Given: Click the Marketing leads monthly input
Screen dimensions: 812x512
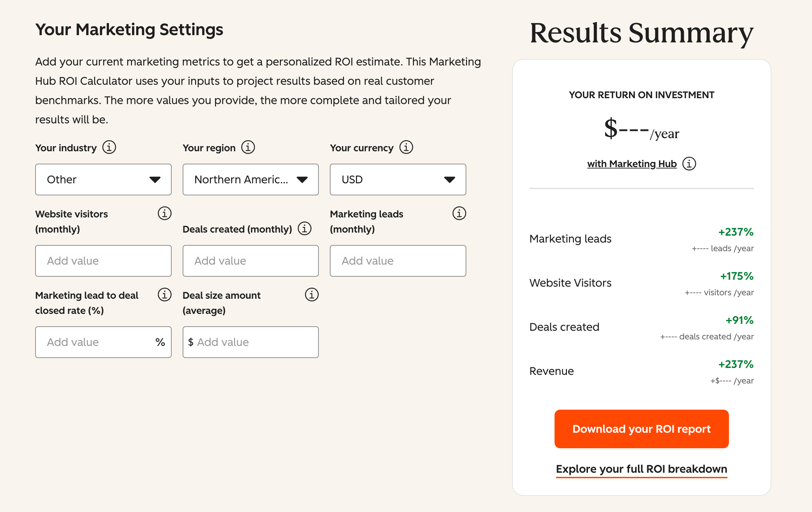Looking at the screenshot, I should click(398, 261).
